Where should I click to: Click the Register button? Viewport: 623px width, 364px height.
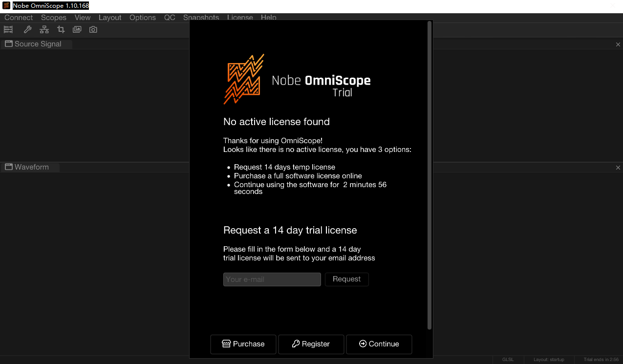[x=311, y=344]
